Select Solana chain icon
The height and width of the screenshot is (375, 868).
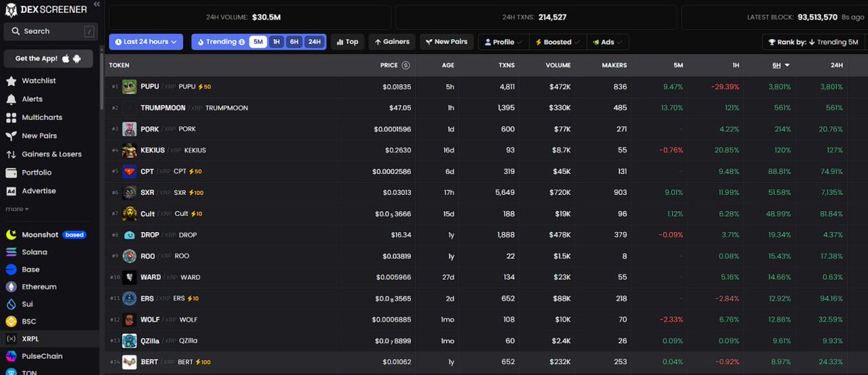[11, 252]
